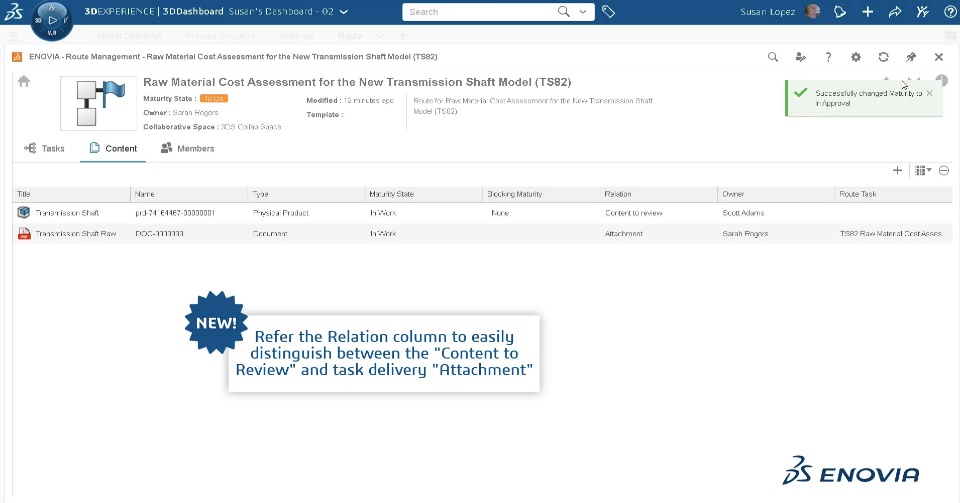The width and height of the screenshot is (960, 503).
Task: Add content with the plus icon
Action: click(x=898, y=171)
